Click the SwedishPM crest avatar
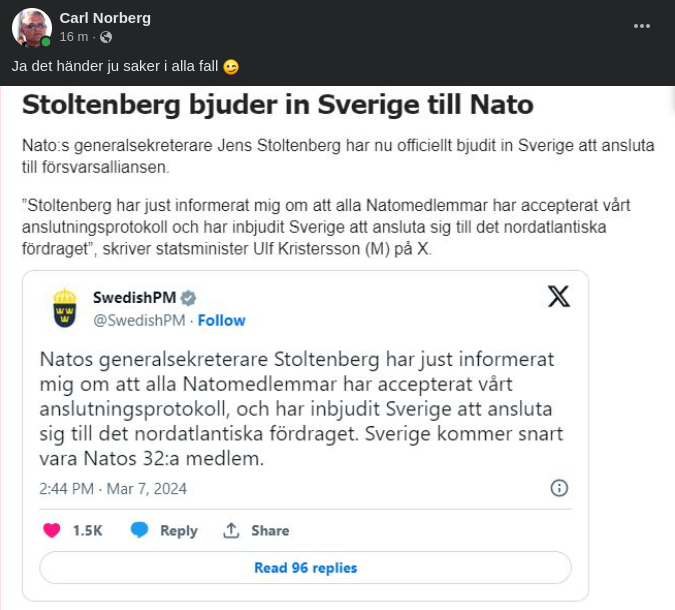Image resolution: width=675 pixels, height=610 pixels. [x=65, y=308]
